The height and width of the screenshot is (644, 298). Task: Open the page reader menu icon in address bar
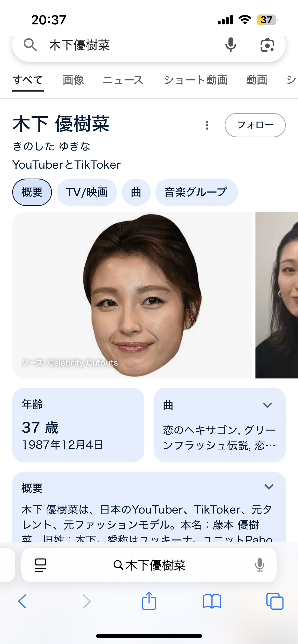click(x=40, y=565)
